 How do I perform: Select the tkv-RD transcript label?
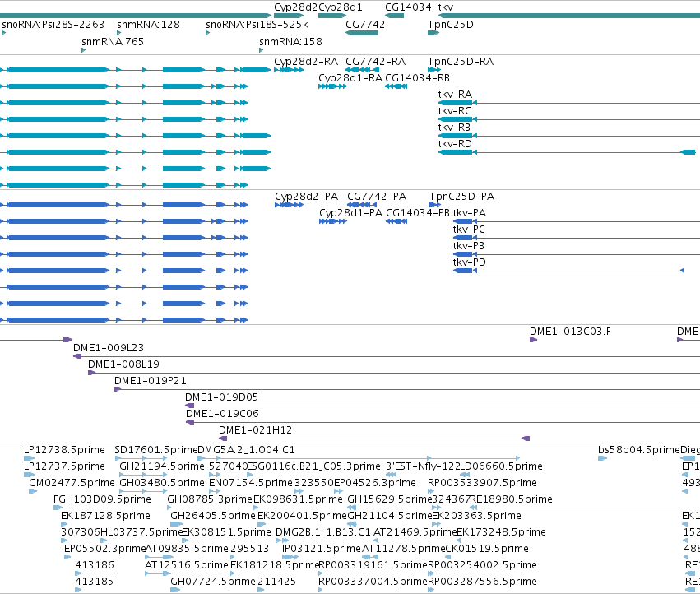coord(455,144)
